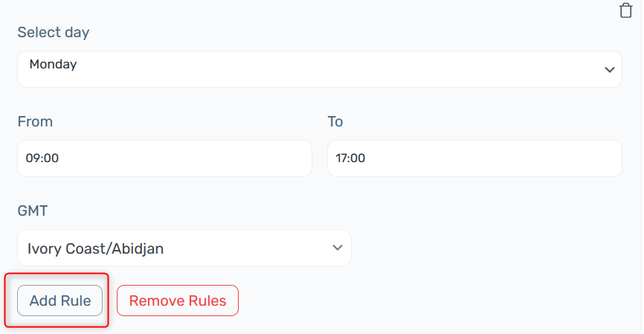The width and height of the screenshot is (644, 334).
Task: Select the 'Select day' label
Action: tap(54, 33)
